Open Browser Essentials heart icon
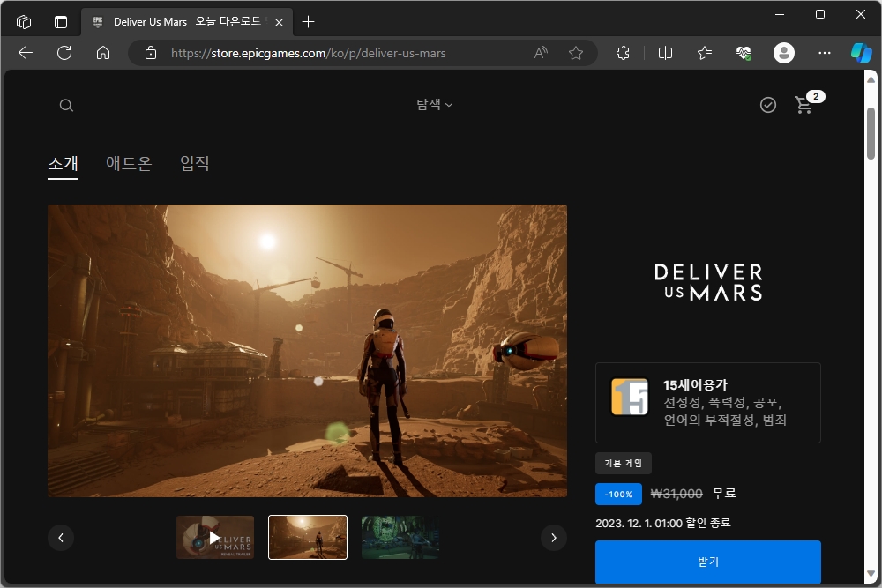This screenshot has width=882, height=588. 744,53
